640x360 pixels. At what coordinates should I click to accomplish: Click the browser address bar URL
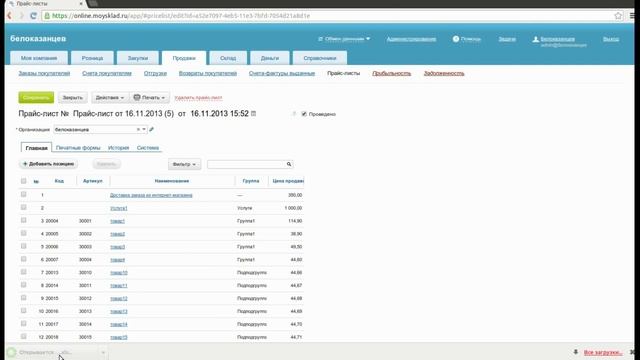coord(181,16)
